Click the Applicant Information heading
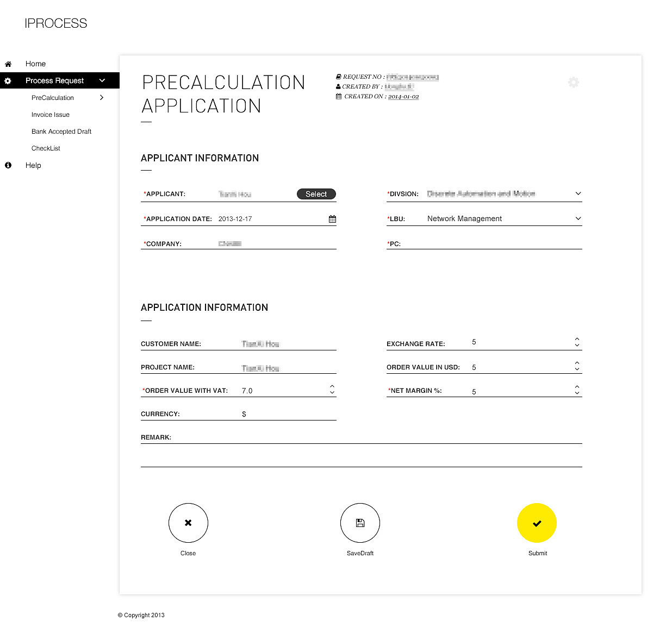 200,158
